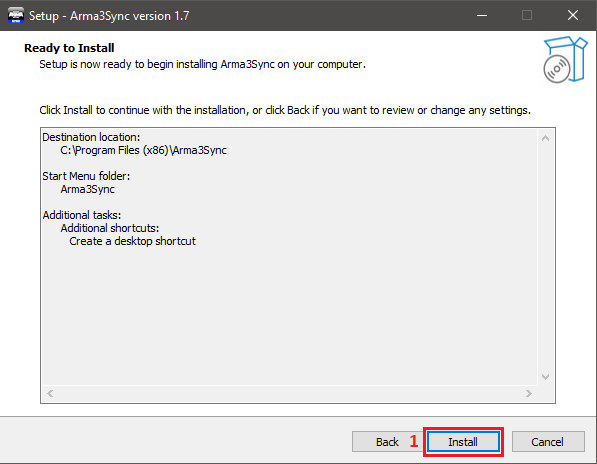Click the horizontal scrollbar track below summary
The height and width of the screenshot is (464, 597).
289,393
